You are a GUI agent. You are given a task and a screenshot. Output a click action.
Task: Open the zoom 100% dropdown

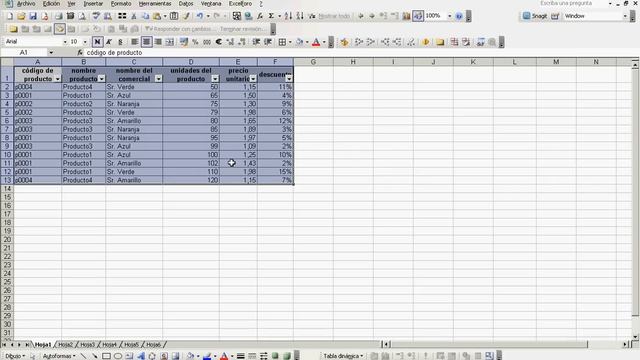tap(449, 16)
